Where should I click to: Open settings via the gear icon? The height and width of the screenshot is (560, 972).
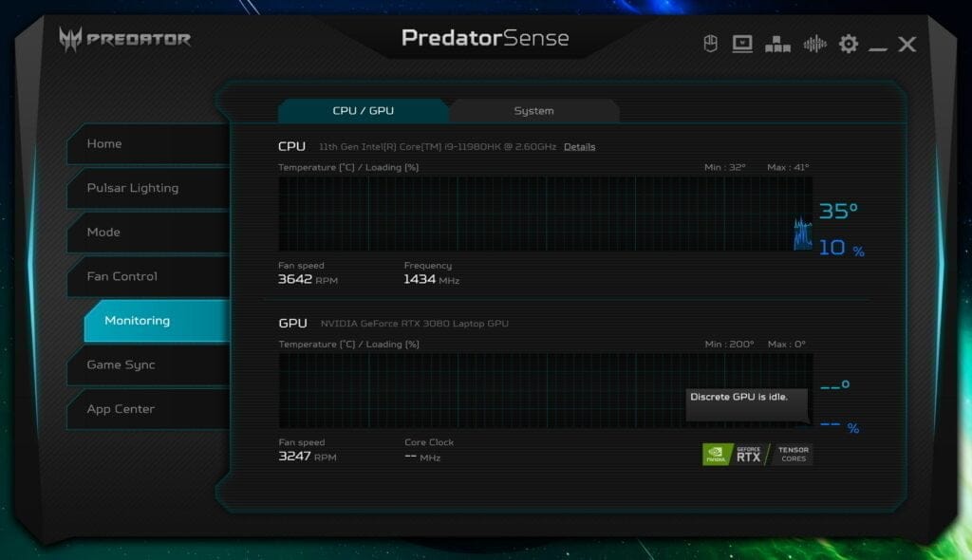(x=848, y=44)
